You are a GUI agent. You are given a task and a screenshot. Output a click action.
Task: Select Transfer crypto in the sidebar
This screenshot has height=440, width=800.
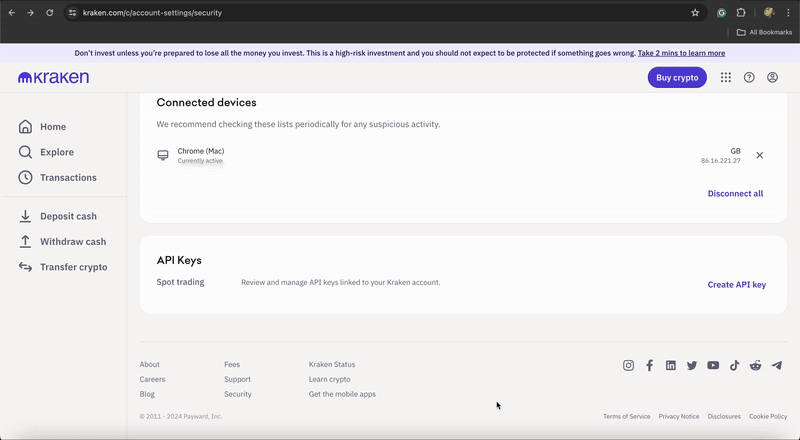tap(73, 267)
